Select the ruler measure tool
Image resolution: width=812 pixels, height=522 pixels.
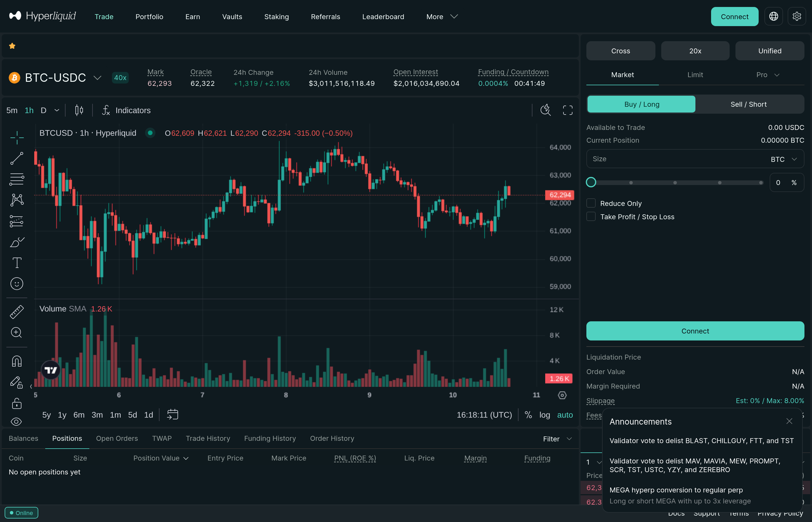17,312
